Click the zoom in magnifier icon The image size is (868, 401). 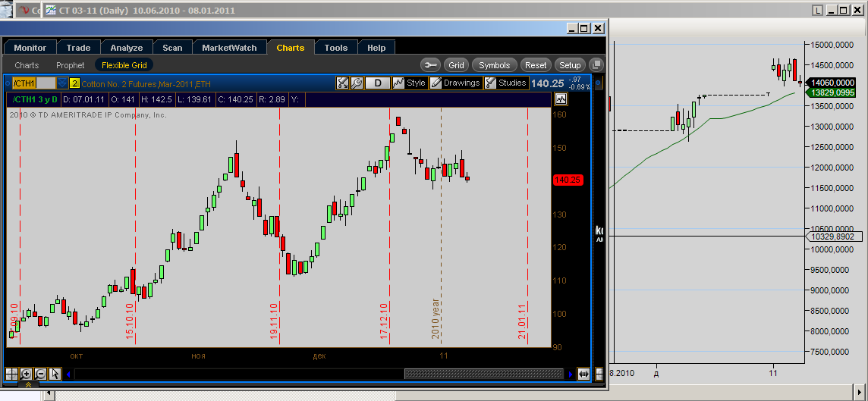tap(26, 374)
